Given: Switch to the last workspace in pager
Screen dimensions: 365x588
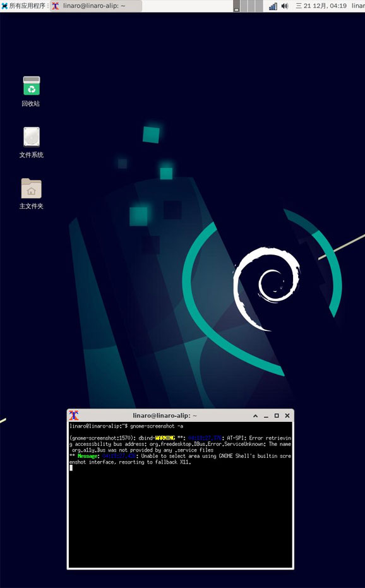Looking at the screenshot, I should 259,6.
